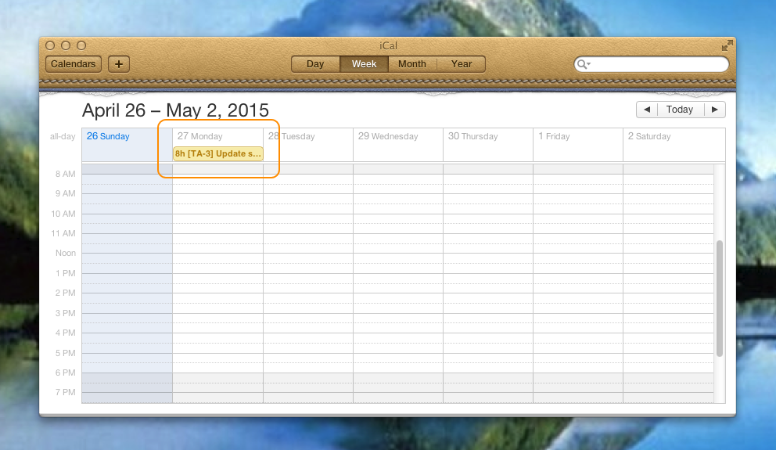This screenshot has width=776, height=450.
Task: Click the Noon slot on Thursday
Action: [x=488, y=253]
